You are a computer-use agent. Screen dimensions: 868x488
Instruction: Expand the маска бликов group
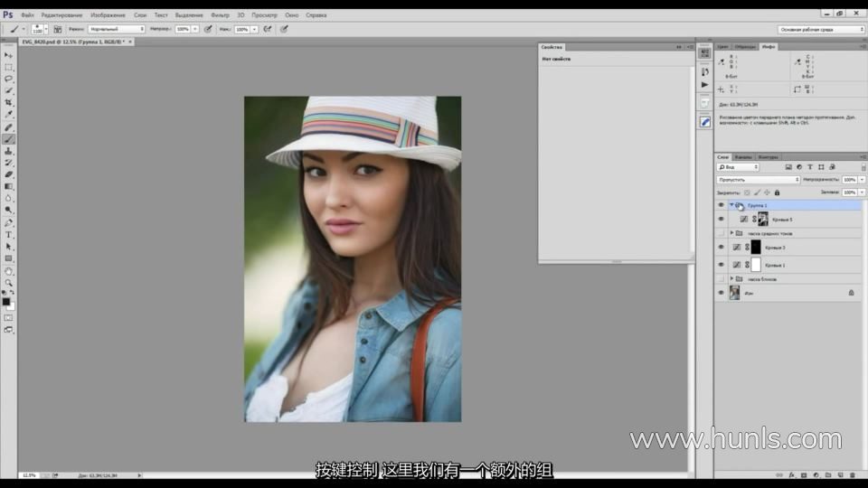pyautogui.click(x=731, y=278)
